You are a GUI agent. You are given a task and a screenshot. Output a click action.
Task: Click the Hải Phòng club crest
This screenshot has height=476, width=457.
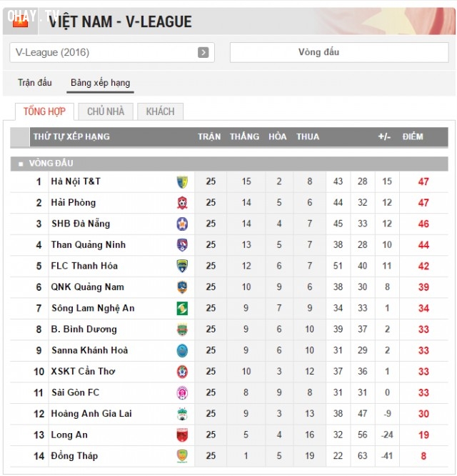[x=182, y=203]
